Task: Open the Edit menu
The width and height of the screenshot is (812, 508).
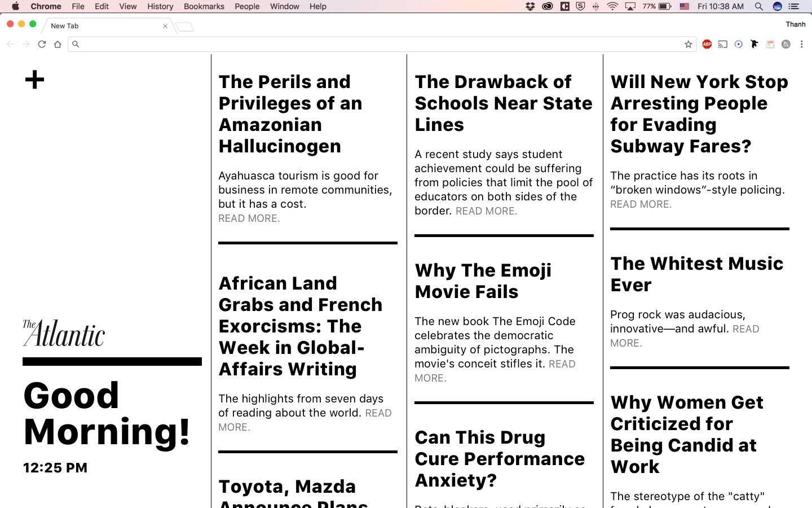Action: (101, 6)
